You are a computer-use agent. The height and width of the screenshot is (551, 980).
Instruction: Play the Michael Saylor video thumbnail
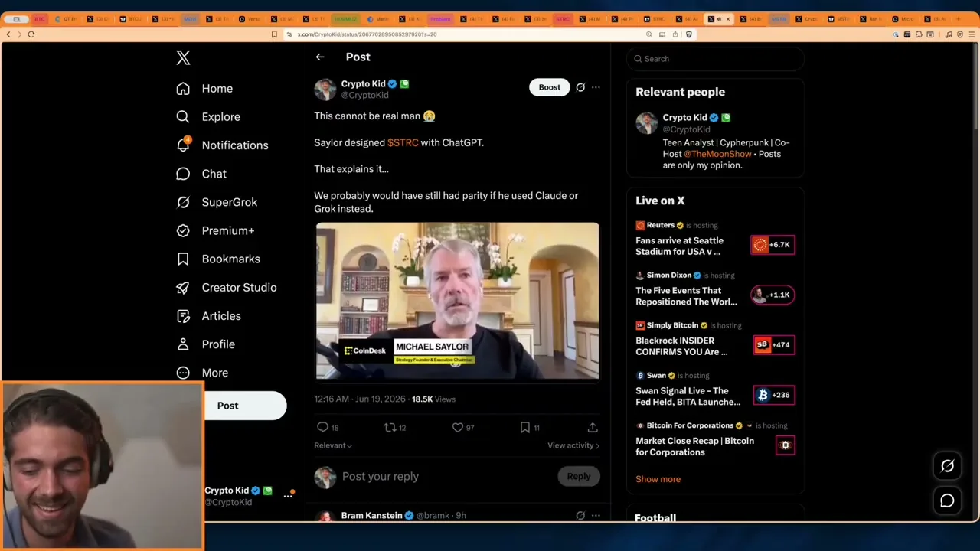458,301
